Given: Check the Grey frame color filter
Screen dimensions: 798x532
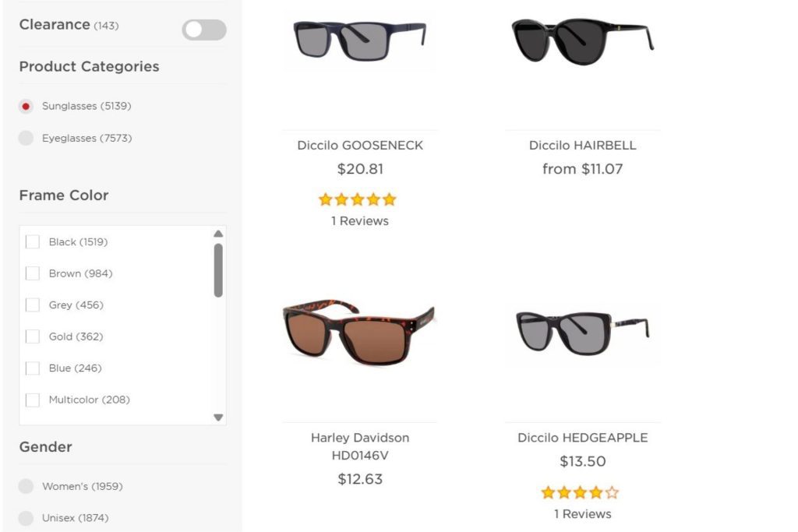Looking at the screenshot, I should 32,305.
